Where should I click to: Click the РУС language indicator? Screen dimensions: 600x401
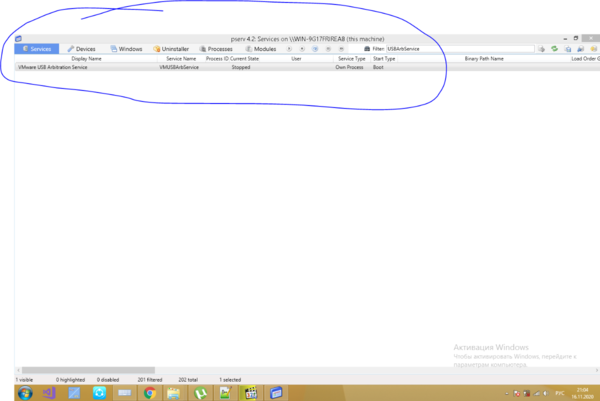point(560,393)
